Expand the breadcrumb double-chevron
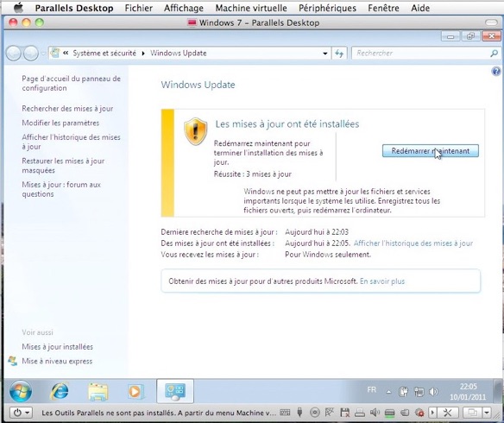Viewport: 504px width, 423px height. [x=66, y=53]
